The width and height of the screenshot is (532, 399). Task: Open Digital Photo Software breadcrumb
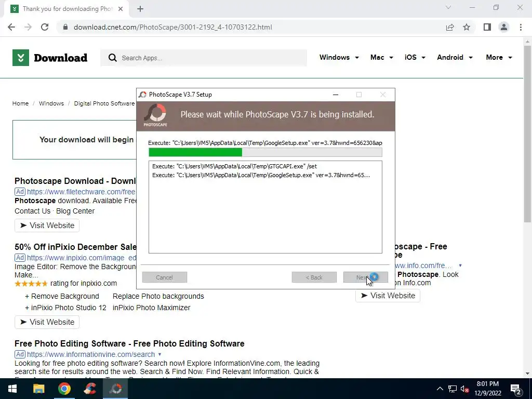104,103
